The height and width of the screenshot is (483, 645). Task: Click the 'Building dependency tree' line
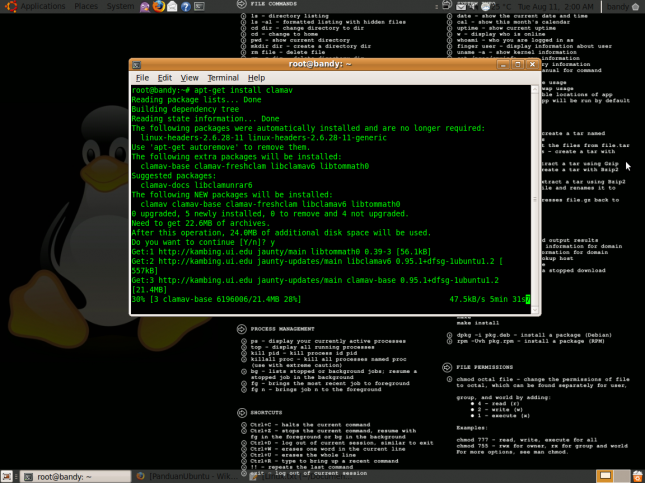click(185, 109)
